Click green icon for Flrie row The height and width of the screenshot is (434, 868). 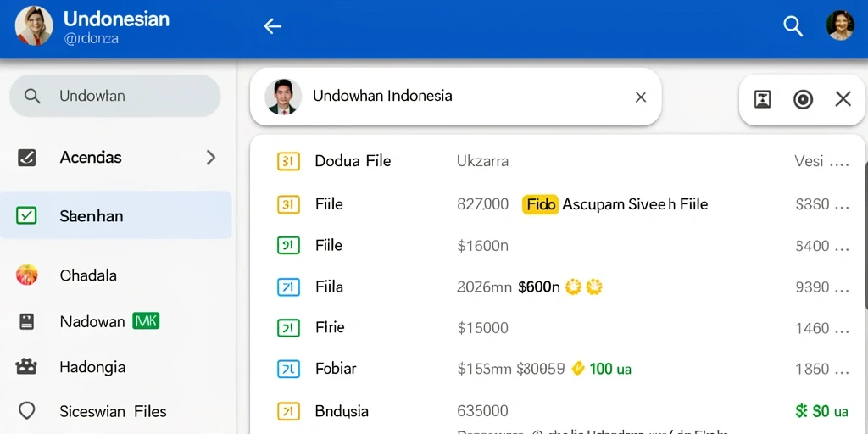(x=288, y=328)
